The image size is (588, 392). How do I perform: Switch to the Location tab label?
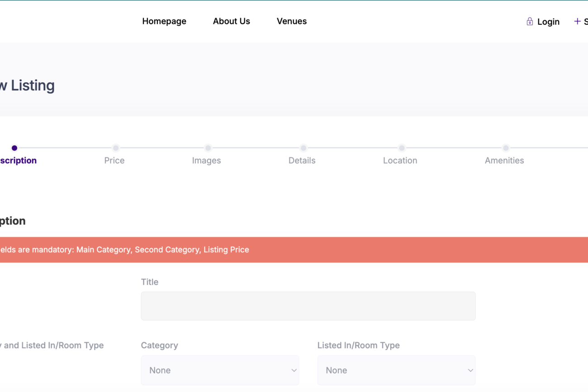400,161
